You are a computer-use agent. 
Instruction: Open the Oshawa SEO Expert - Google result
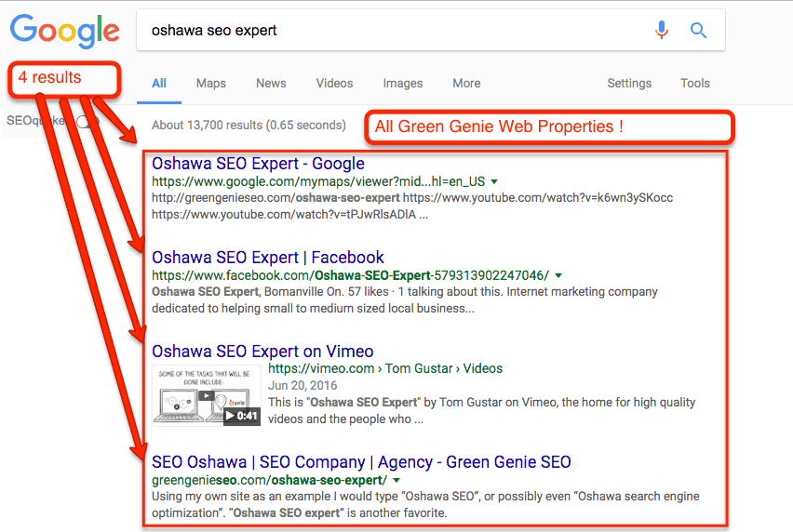(x=258, y=164)
